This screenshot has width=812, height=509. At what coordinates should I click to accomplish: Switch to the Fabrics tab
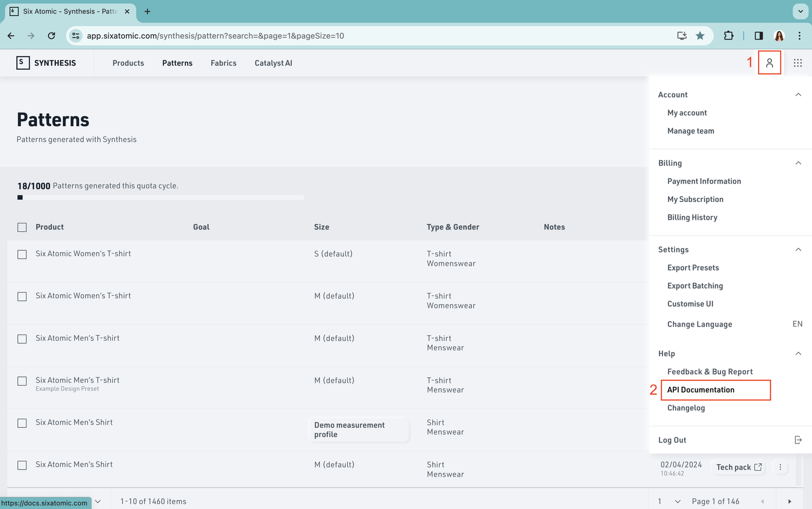(224, 63)
